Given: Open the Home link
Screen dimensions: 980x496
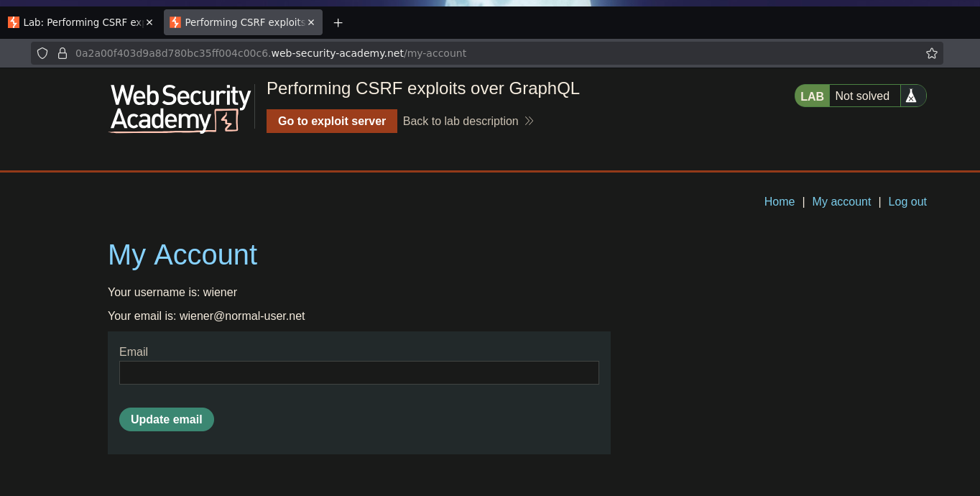Looking at the screenshot, I should click(x=780, y=201).
